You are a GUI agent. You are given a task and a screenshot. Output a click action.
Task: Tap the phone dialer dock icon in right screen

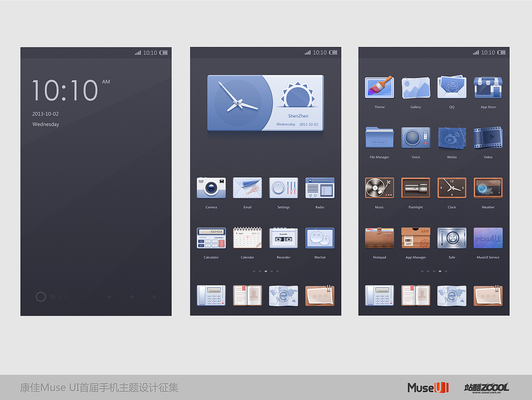point(379,295)
